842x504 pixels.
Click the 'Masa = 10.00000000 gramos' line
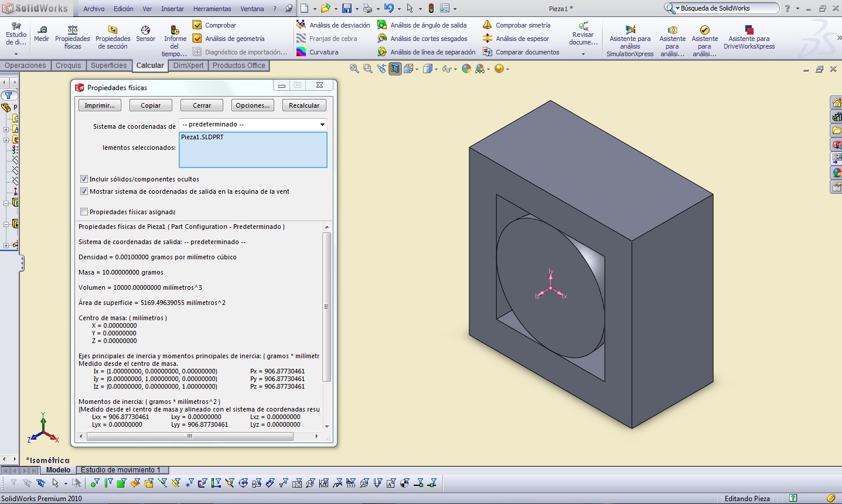click(x=121, y=272)
